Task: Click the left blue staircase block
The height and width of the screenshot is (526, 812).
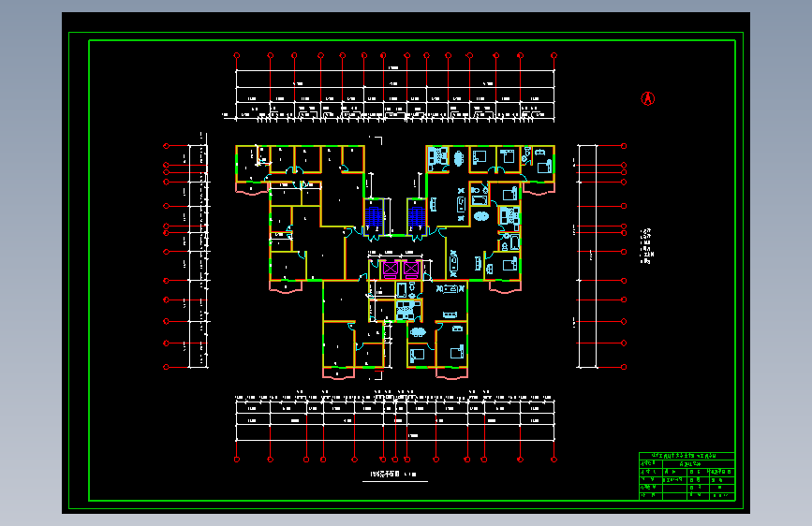Action: tap(374, 216)
